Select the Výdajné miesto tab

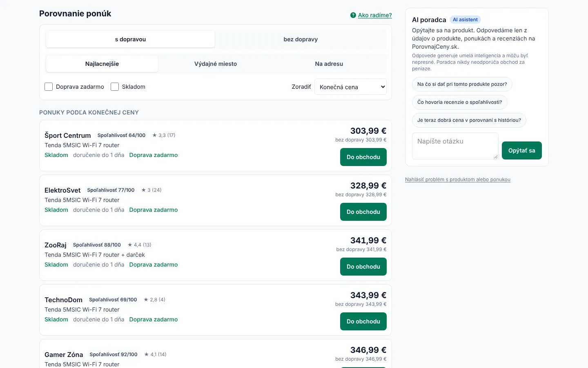pyautogui.click(x=216, y=64)
